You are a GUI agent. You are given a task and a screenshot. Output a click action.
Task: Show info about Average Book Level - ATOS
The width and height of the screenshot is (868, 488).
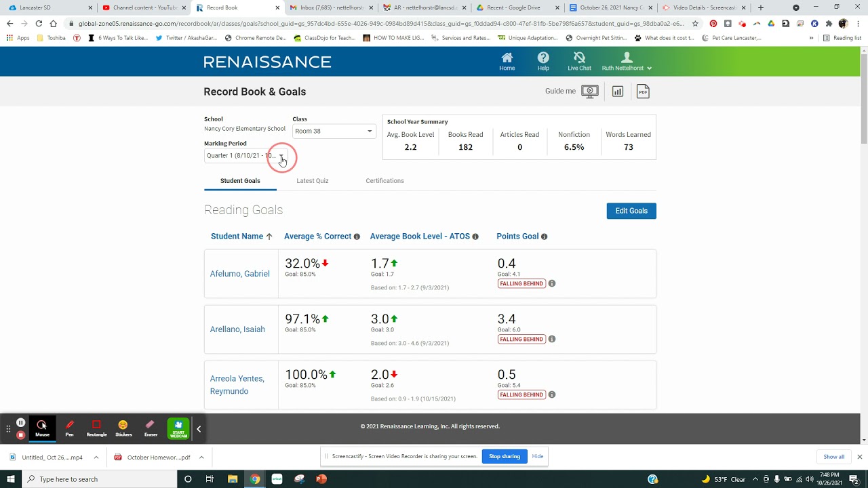coord(475,237)
